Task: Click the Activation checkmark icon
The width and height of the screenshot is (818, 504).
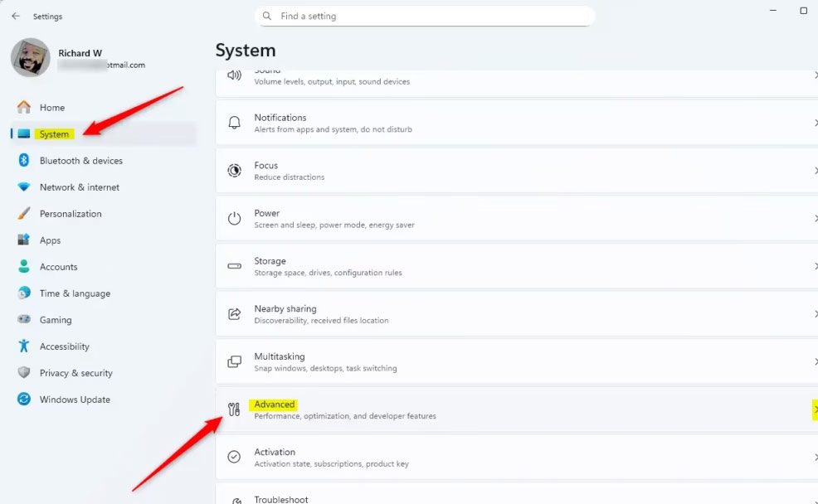Action: [x=233, y=457]
